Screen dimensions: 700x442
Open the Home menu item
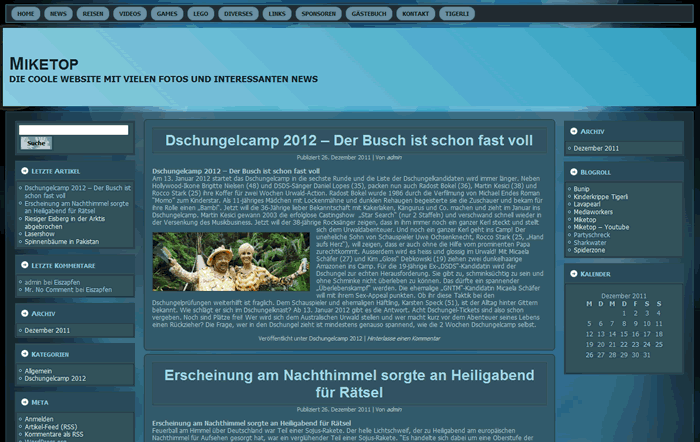tap(25, 14)
